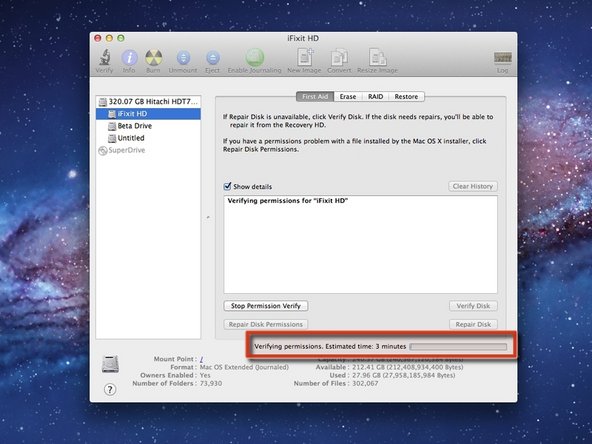Click the Used value 27.96 GB
The image size is (592, 444).
pyautogui.click(x=404, y=375)
